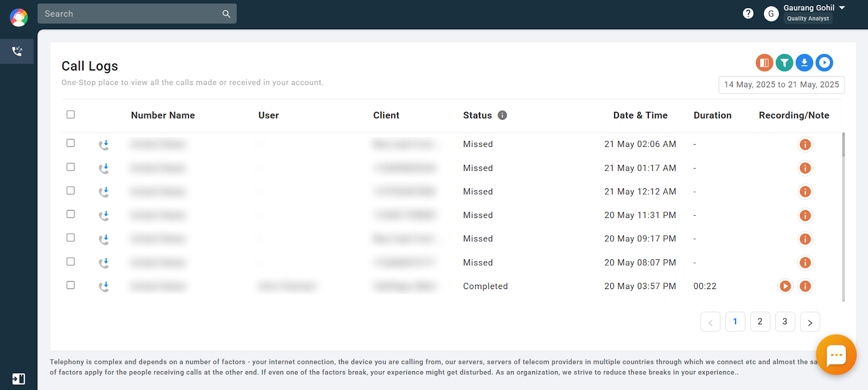Click the Status column info icon
This screenshot has width=868, height=390.
[x=502, y=115]
